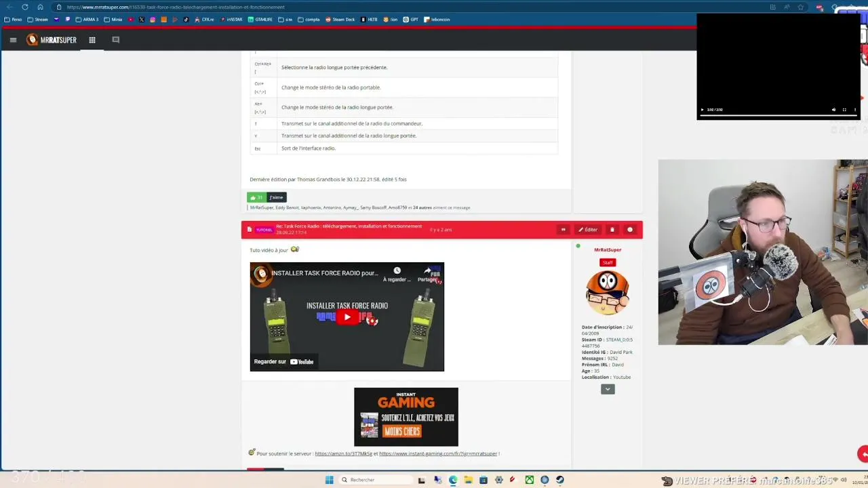Image resolution: width=868 pixels, height=488 pixels.
Task: Click 'Regarder sur YouTube' on the embedded video
Action: [x=283, y=362]
